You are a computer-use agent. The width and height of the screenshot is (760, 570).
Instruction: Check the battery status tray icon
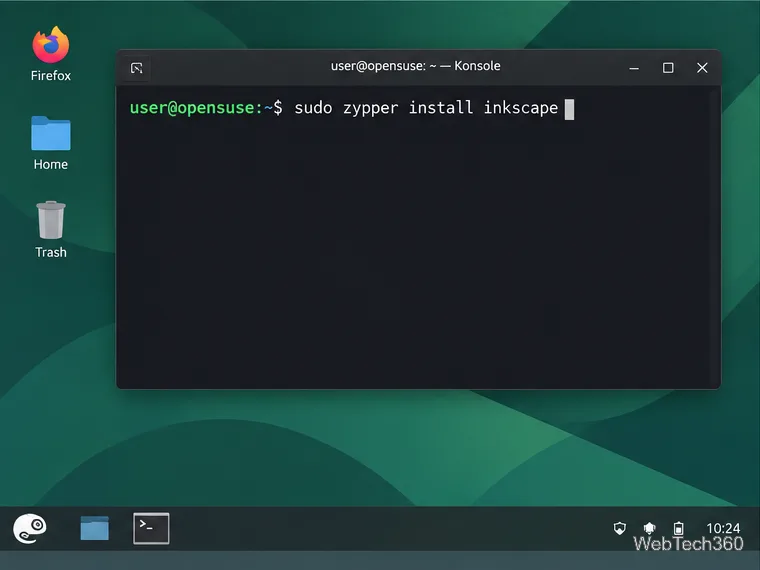[679, 528]
